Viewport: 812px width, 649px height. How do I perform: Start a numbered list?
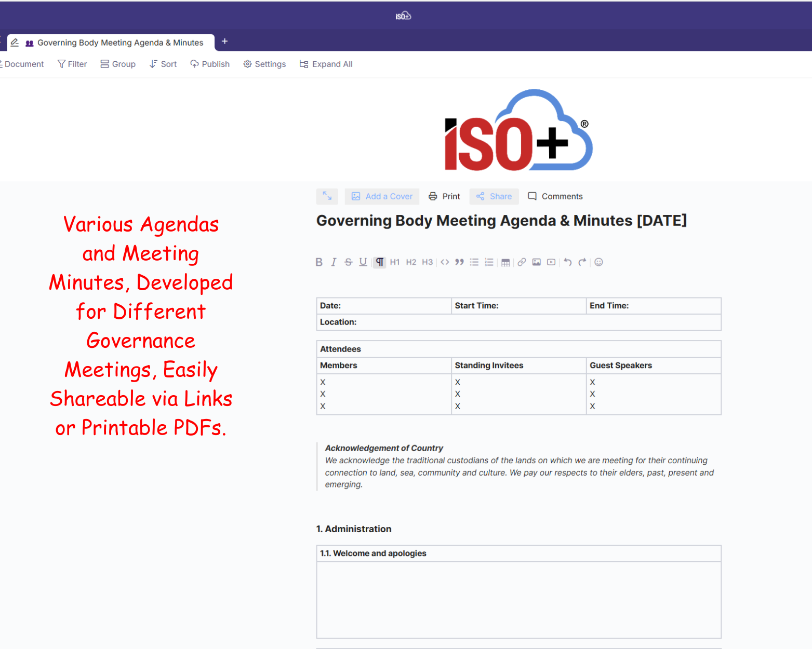pos(489,262)
